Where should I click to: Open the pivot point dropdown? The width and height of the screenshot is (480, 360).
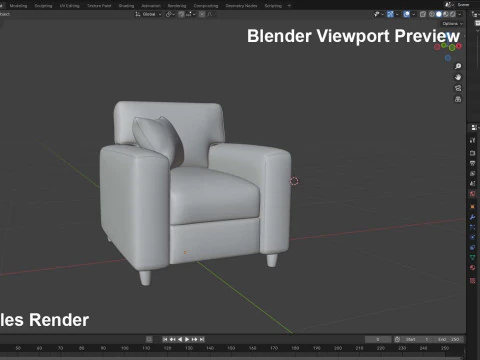coord(170,14)
